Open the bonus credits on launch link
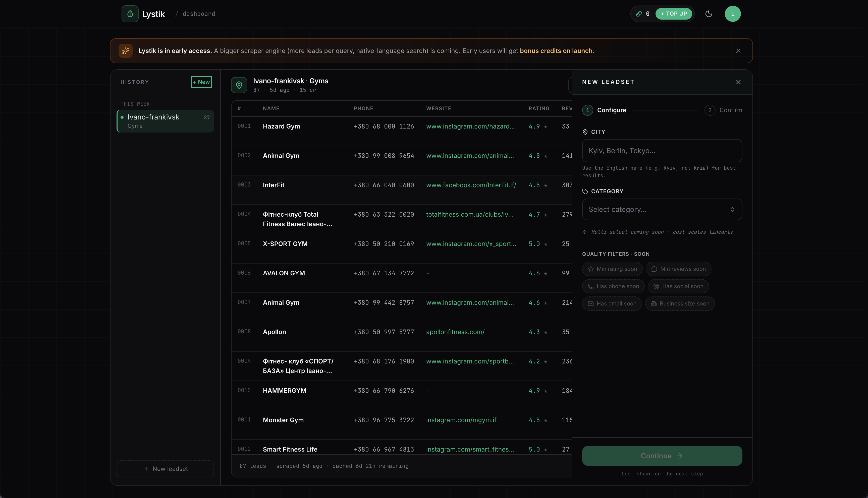868x498 pixels. pyautogui.click(x=556, y=51)
